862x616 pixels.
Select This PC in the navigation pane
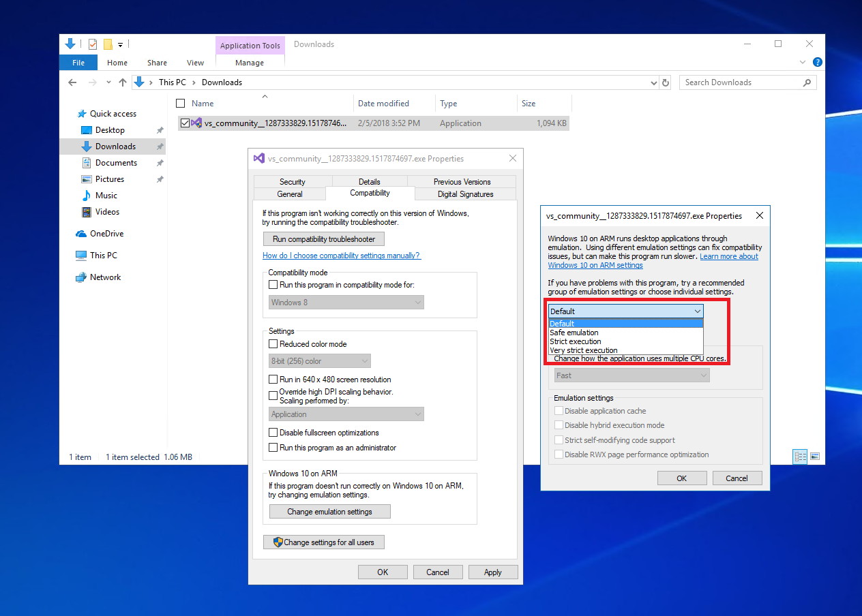pyautogui.click(x=103, y=256)
